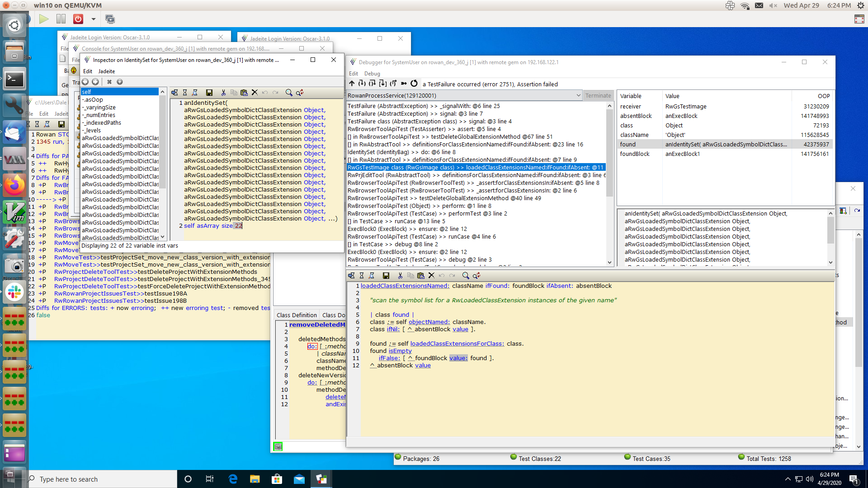Save code with Inspector floppy disk icon

tap(209, 93)
